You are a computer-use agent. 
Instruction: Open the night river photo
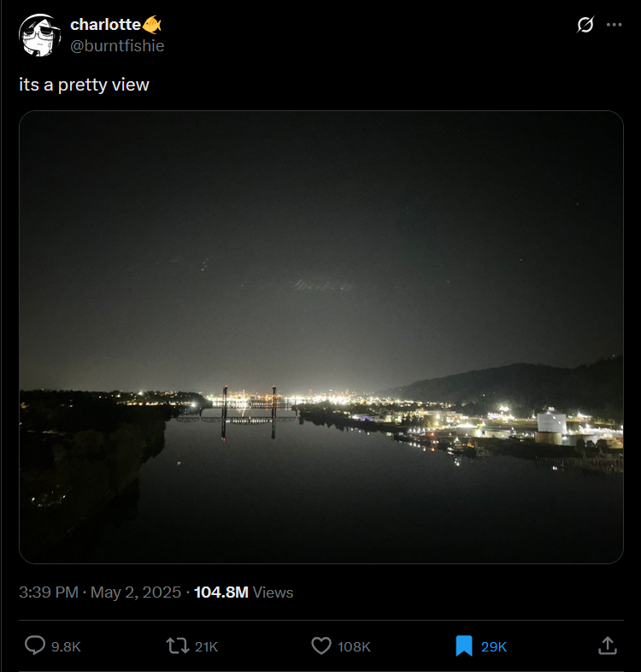point(321,337)
